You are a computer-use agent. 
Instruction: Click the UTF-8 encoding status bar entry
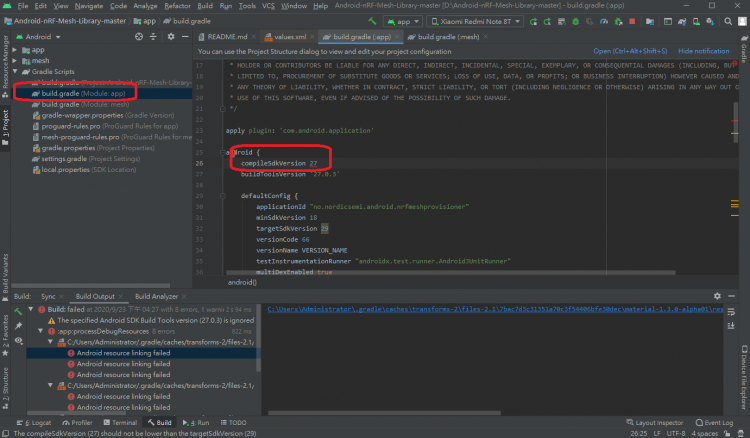[676, 433]
